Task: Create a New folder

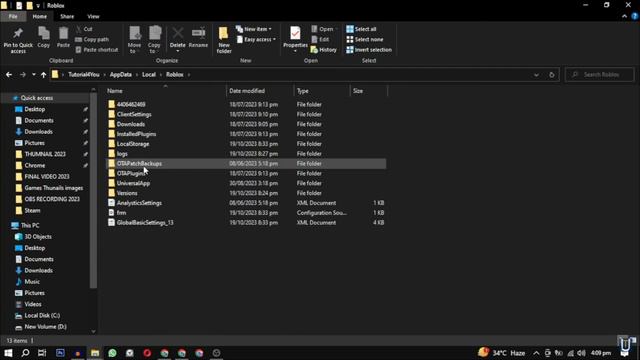Action: [224, 40]
